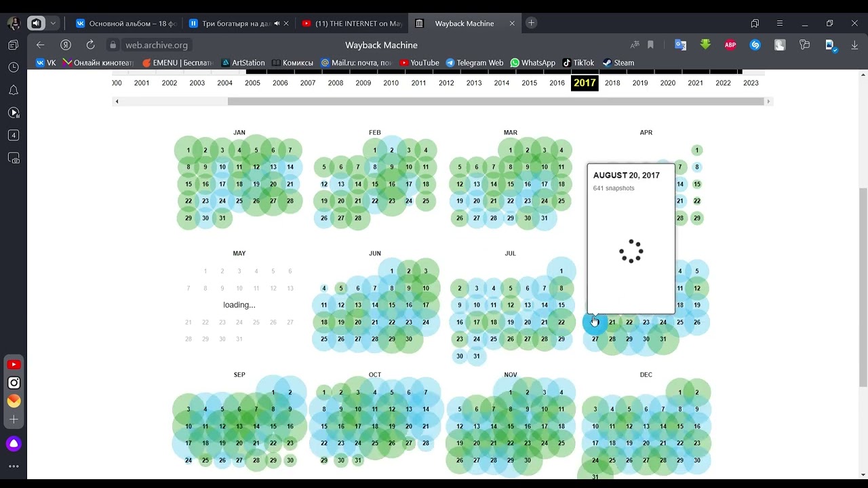Viewport: 868px width, 488px height.
Task: Open sidebar tabs panel icon
Action: pyautogui.click(x=14, y=45)
